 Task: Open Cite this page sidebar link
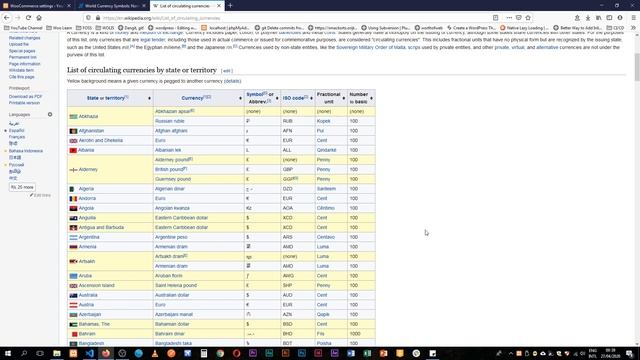click(22, 77)
